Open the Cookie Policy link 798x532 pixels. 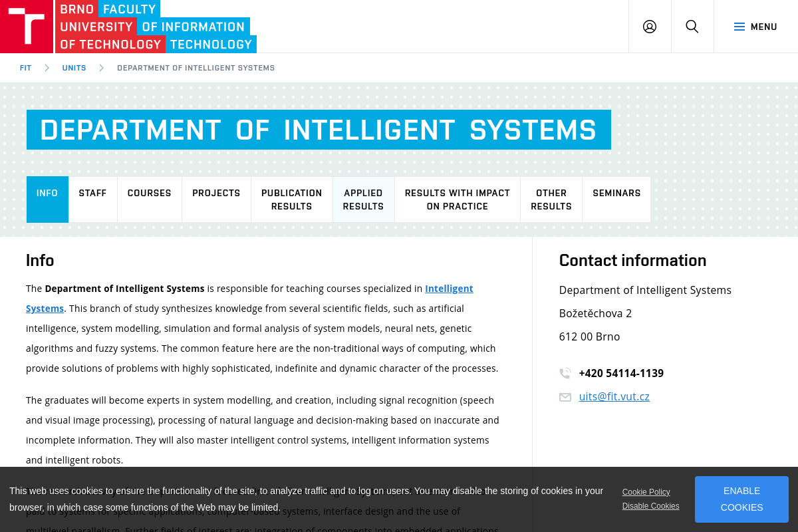coord(646,492)
